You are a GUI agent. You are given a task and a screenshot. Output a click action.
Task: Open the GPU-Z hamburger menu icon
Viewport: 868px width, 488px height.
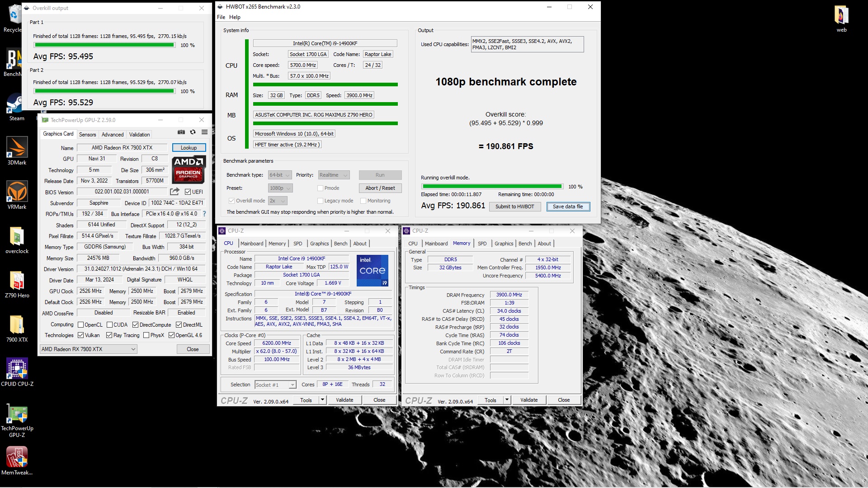coord(204,132)
